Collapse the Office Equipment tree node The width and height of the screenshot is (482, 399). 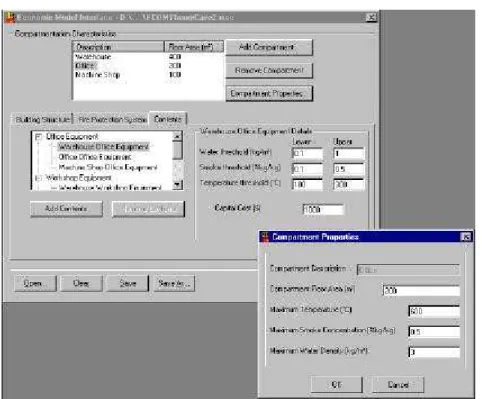[x=39, y=136]
